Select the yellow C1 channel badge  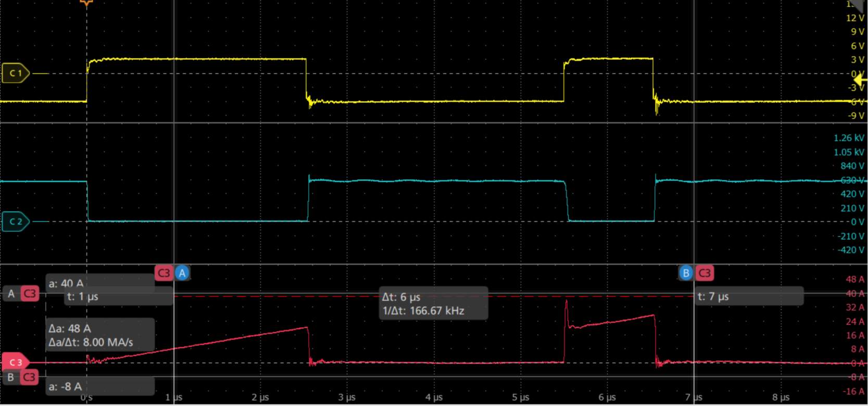tap(16, 73)
